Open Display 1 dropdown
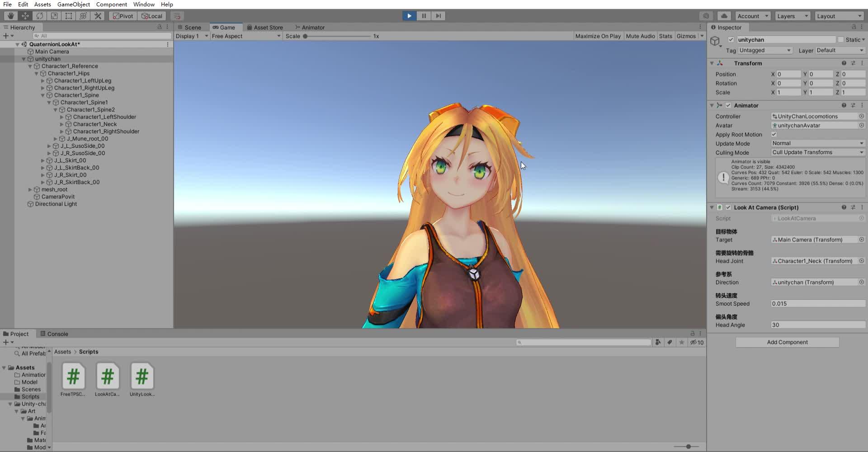 tap(192, 36)
